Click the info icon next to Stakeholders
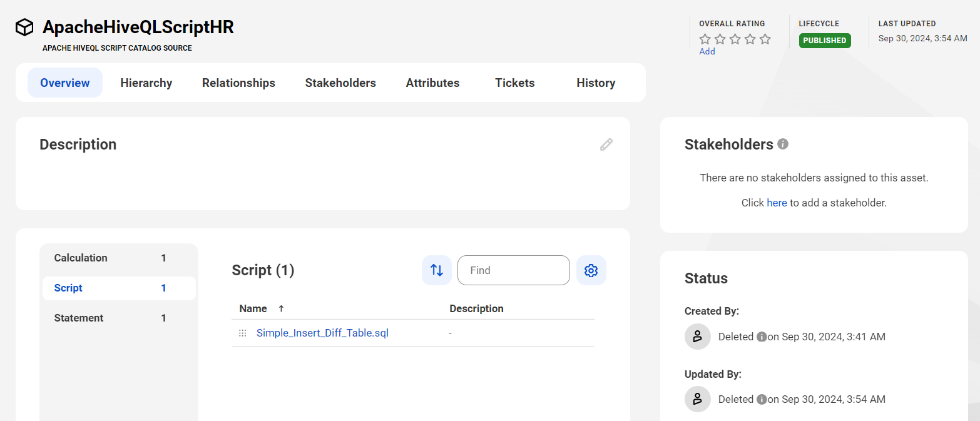 click(x=783, y=144)
